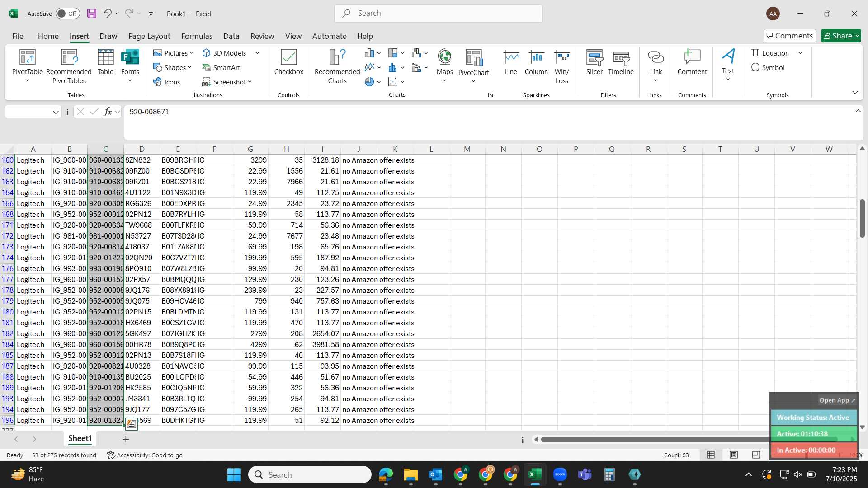Image resolution: width=868 pixels, height=488 pixels.
Task: Open Recommended Charts
Action: (x=337, y=66)
